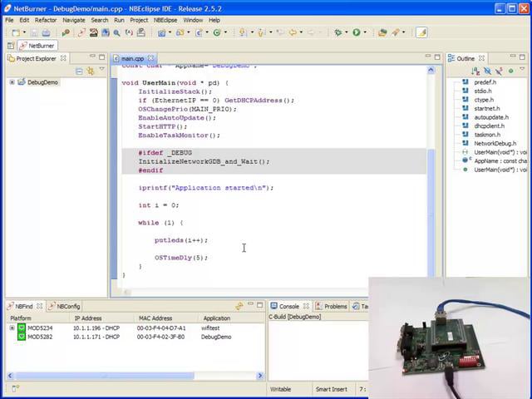Click the Refactor menu
Image resolution: width=532 pixels, height=399 pixels.
point(46,20)
